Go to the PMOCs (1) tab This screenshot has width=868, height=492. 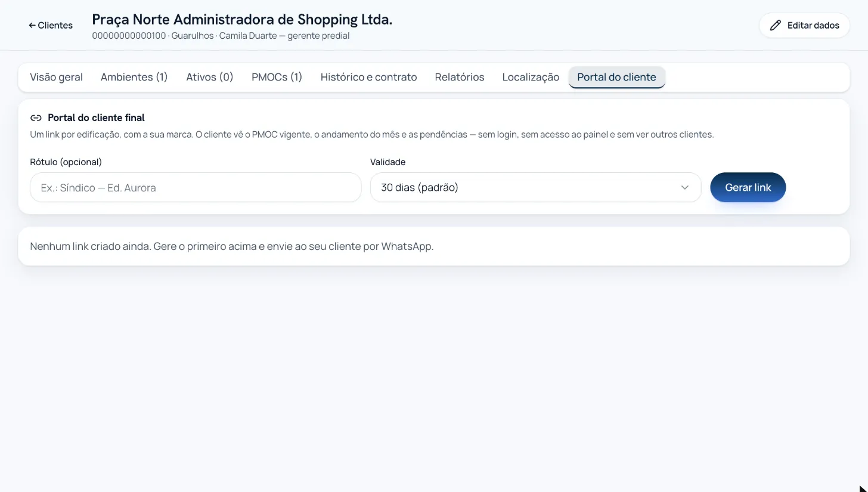coord(277,77)
